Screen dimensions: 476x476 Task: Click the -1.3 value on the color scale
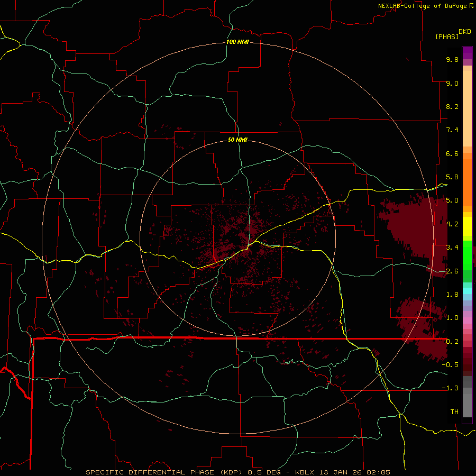tap(450, 388)
